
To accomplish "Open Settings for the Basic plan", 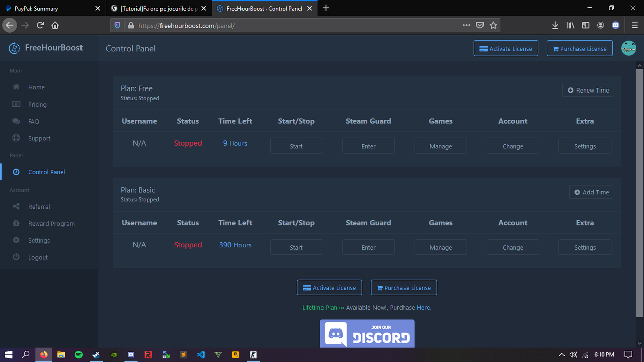I will (x=585, y=247).
